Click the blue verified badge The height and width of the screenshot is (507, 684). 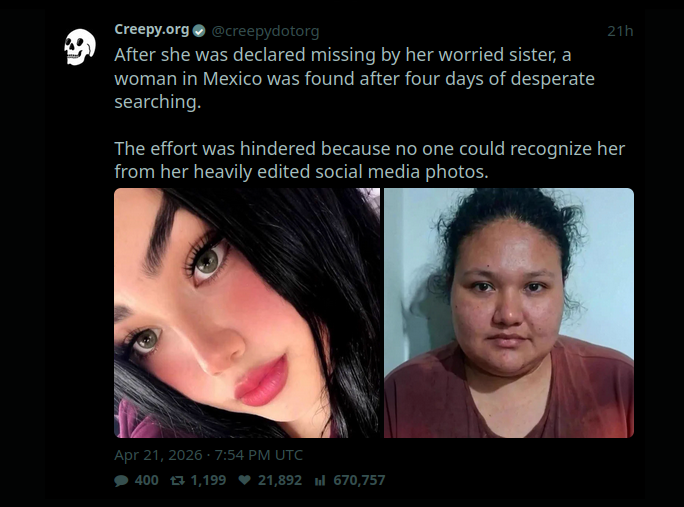pos(199,31)
